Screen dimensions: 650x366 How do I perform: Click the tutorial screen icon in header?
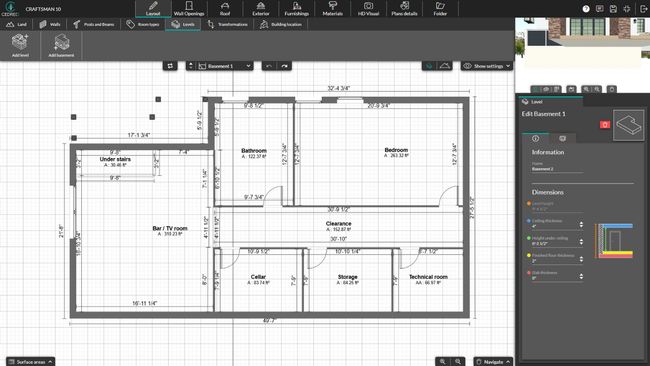599,9
